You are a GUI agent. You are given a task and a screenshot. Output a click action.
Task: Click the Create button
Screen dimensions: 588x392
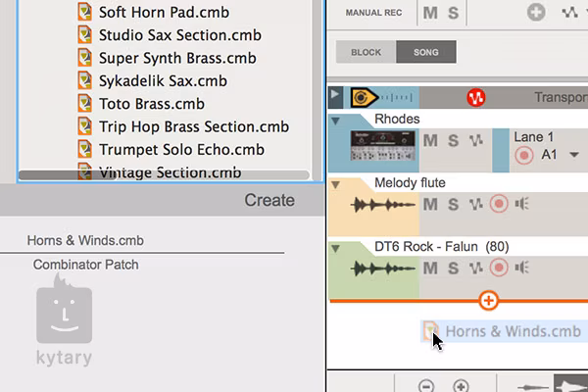pyautogui.click(x=269, y=200)
